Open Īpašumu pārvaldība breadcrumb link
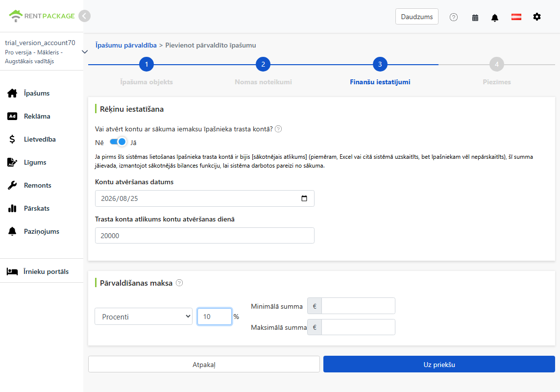The height and width of the screenshot is (392, 560). click(126, 46)
